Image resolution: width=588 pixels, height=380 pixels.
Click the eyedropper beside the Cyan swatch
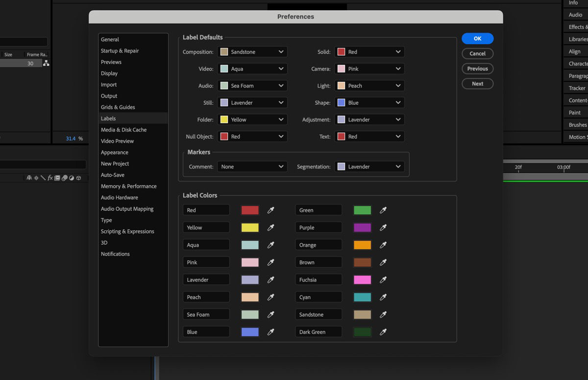click(x=383, y=297)
